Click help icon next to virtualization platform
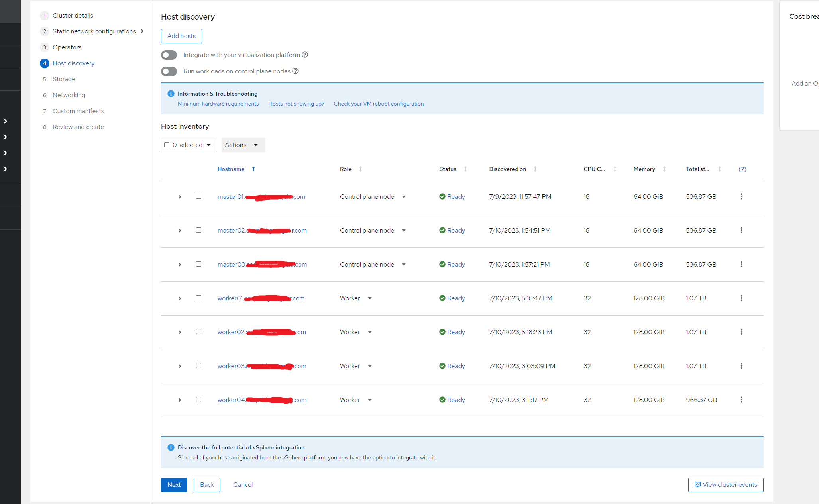819x504 pixels. pyautogui.click(x=305, y=55)
